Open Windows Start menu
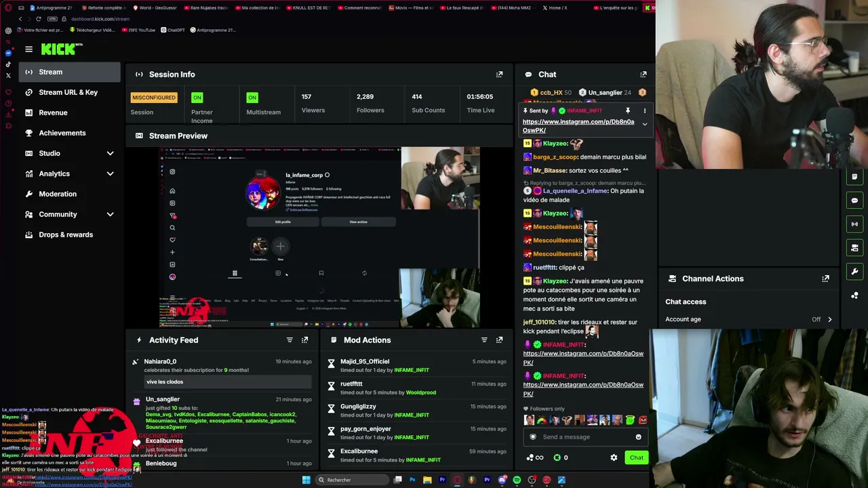The height and width of the screenshot is (488, 868). click(307, 480)
